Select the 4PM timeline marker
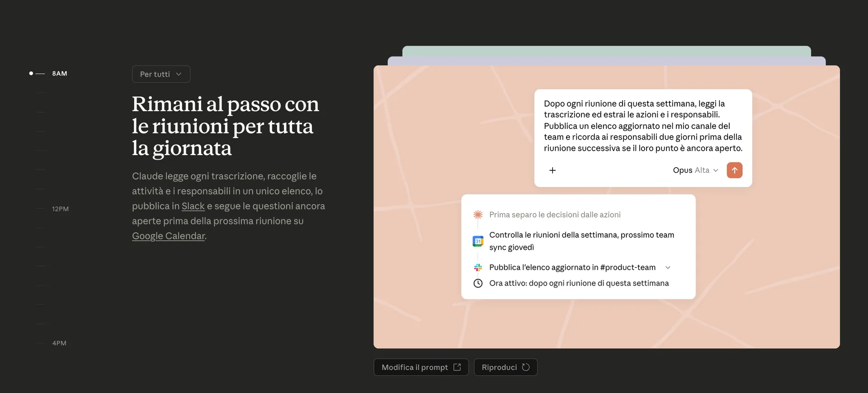 [x=52, y=343]
